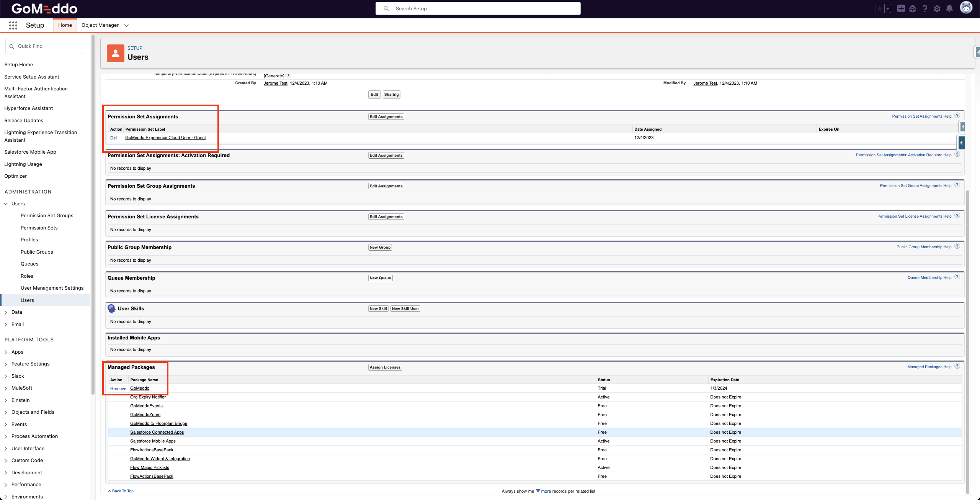The width and height of the screenshot is (980, 500).
Task: Remove the GoMeddo managed package
Action: click(118, 388)
